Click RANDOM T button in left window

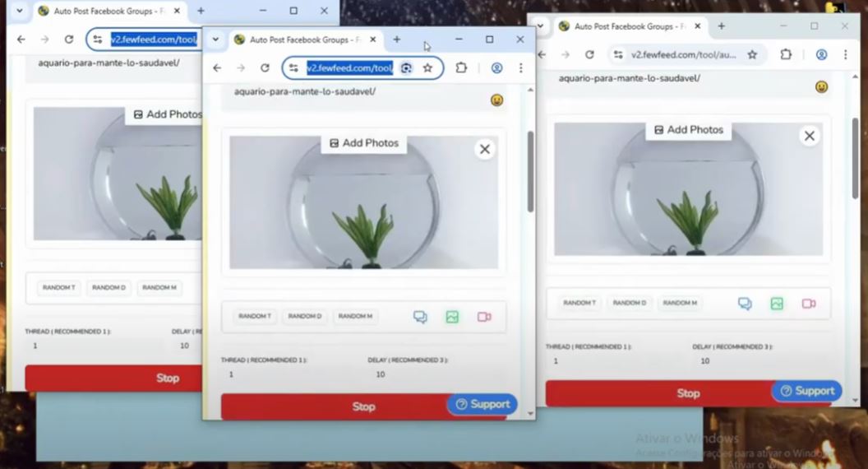(58, 287)
